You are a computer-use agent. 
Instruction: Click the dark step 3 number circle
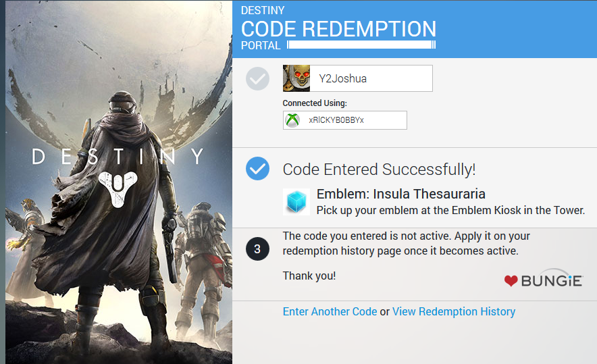258,249
